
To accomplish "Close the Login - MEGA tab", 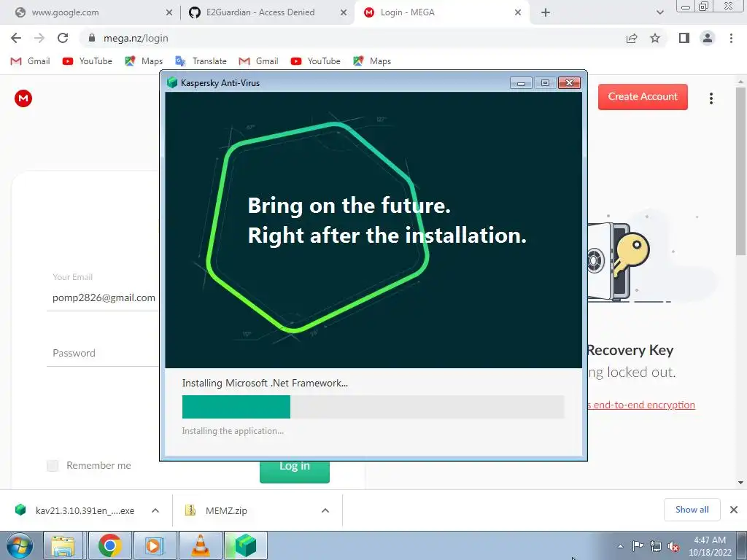I will 518,12.
